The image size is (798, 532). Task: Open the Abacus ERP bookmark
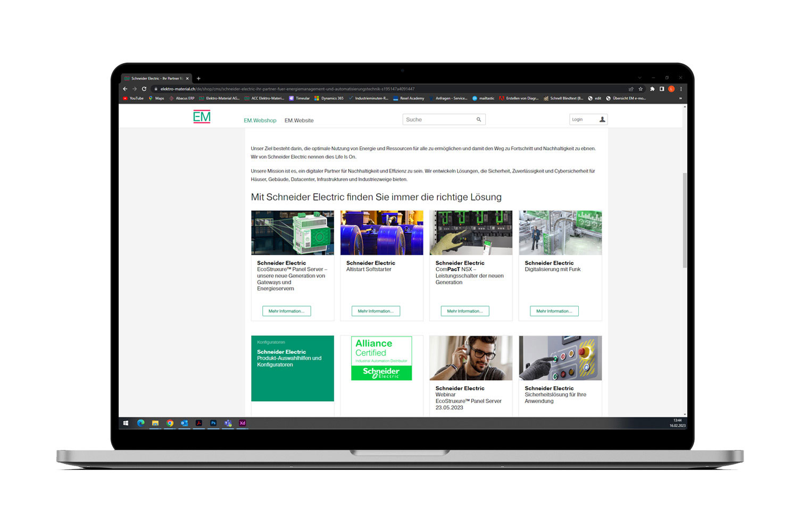[x=182, y=98]
